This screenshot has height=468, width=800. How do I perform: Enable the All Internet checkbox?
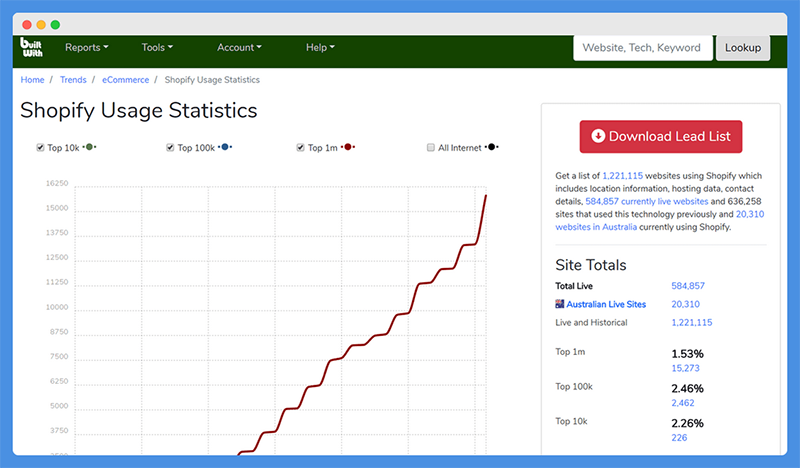pyautogui.click(x=431, y=147)
